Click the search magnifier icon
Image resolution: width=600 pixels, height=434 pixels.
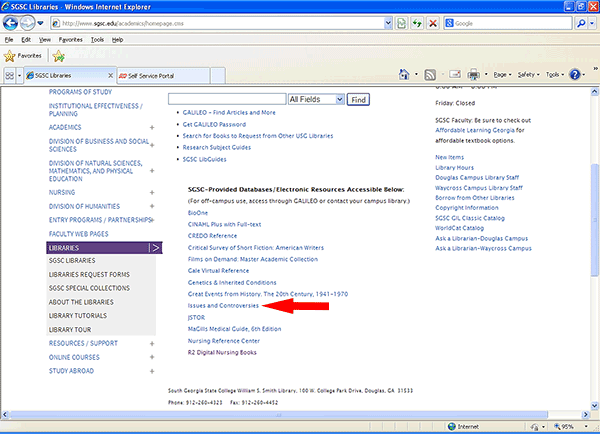pyautogui.click(x=583, y=22)
